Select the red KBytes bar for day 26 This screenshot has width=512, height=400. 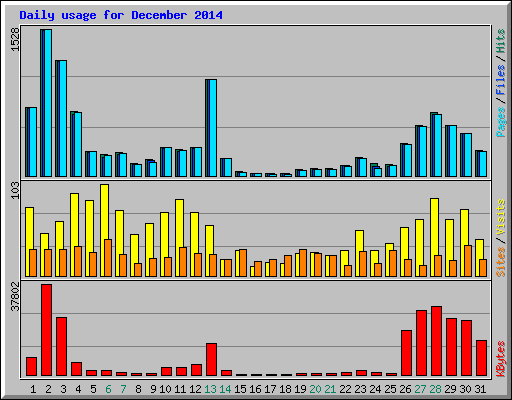(407, 353)
